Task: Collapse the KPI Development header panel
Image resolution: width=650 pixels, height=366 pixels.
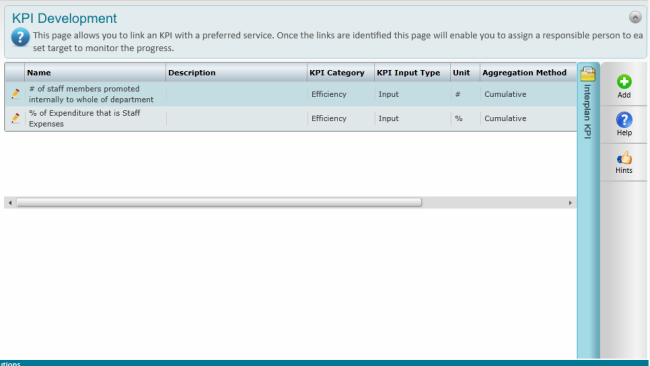Action: [635, 17]
